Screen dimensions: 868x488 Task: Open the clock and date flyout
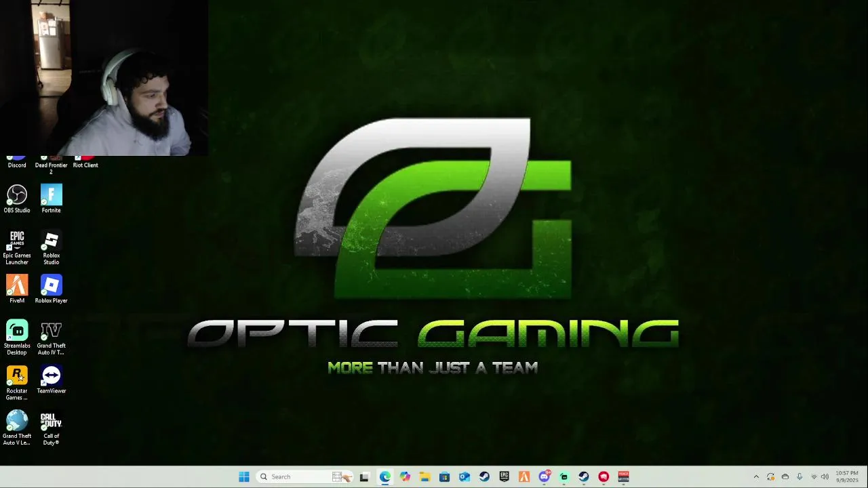(x=847, y=476)
